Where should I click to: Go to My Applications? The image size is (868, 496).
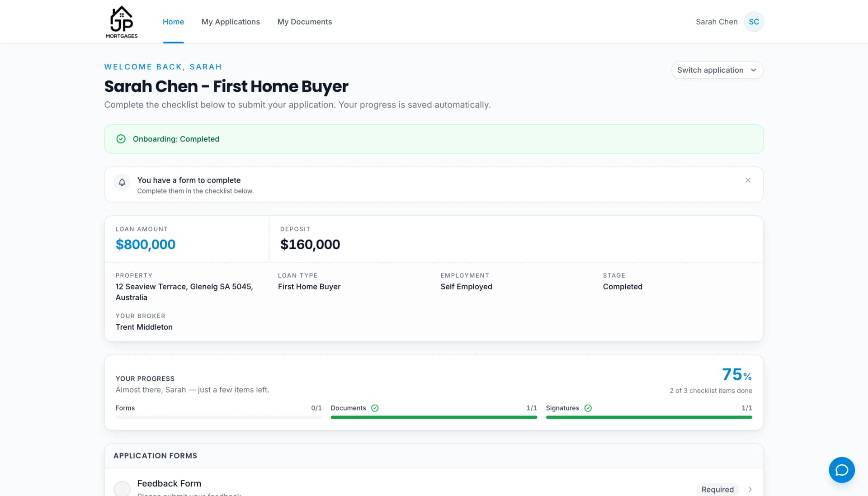[231, 22]
